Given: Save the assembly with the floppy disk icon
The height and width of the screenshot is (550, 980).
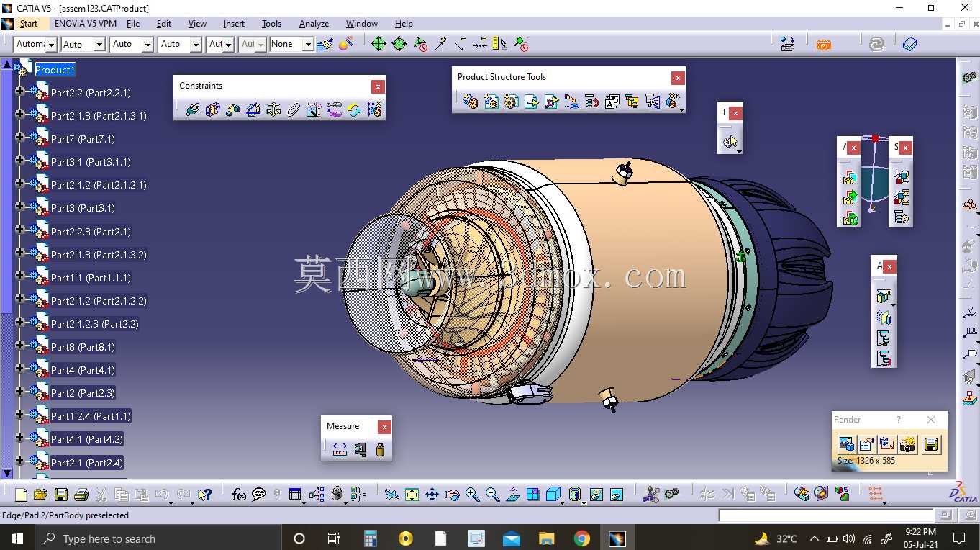Looking at the screenshot, I should (x=61, y=495).
